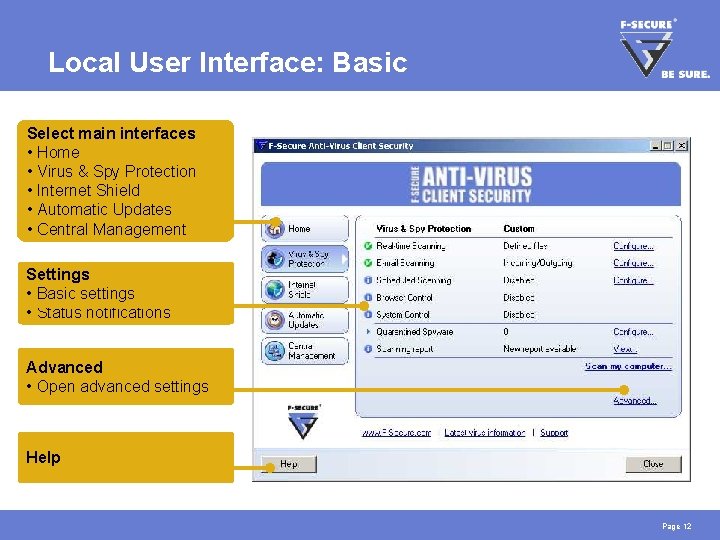The width and height of the screenshot is (720, 540).
Task: Open the Internet Shield globe icon
Action: click(x=275, y=290)
